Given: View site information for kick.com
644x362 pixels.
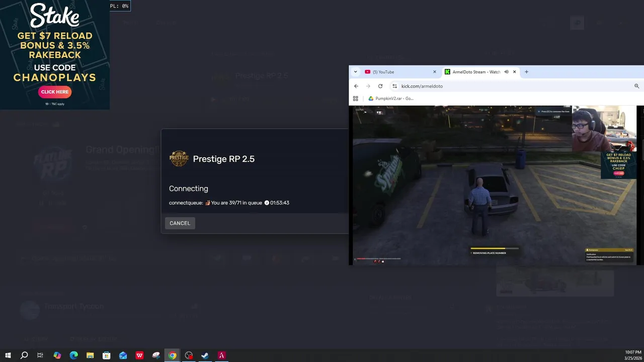Looking at the screenshot, I should [394, 86].
